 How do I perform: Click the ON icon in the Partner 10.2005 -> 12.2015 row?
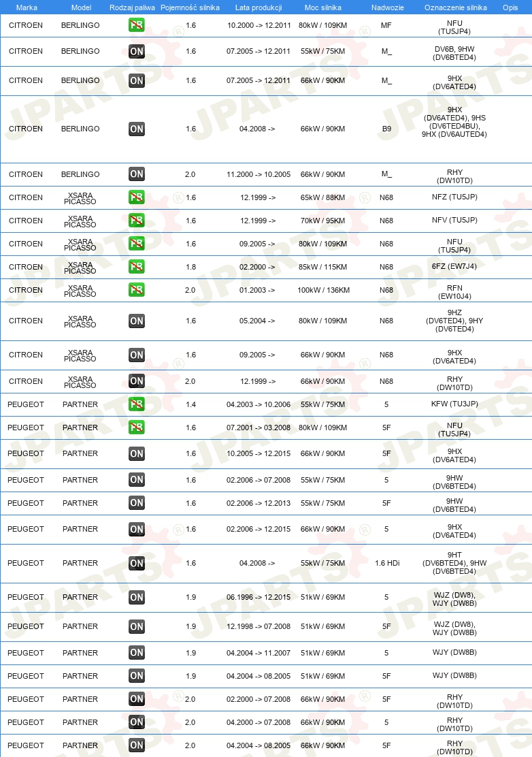point(137,454)
